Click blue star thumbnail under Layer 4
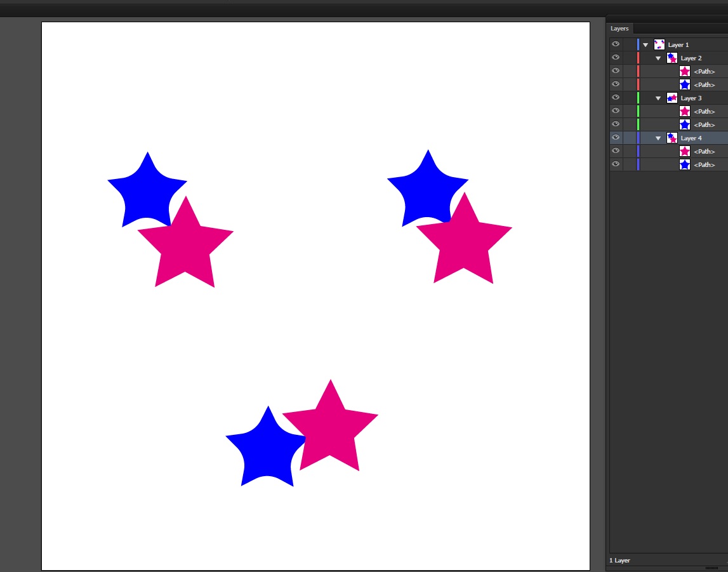This screenshot has height=572, width=728. point(685,164)
